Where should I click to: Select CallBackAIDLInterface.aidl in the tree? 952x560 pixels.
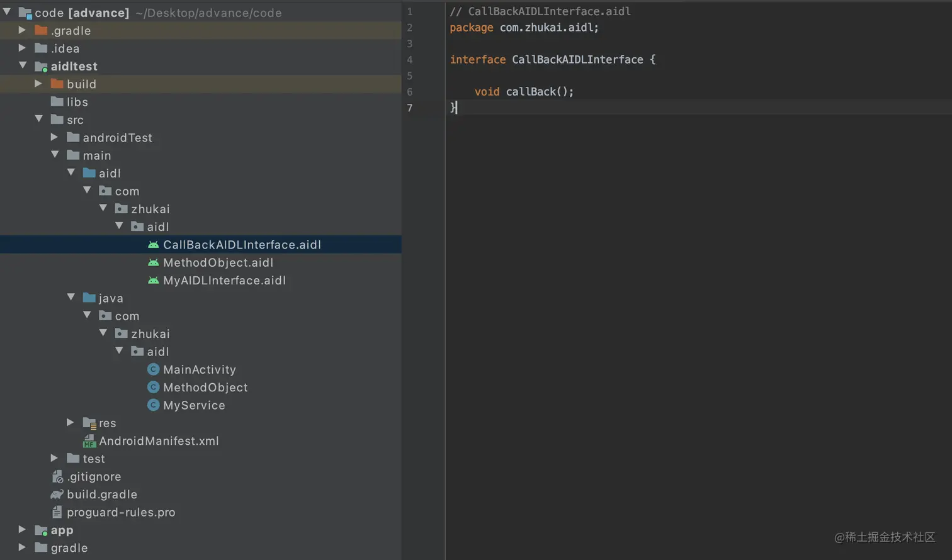tap(242, 245)
